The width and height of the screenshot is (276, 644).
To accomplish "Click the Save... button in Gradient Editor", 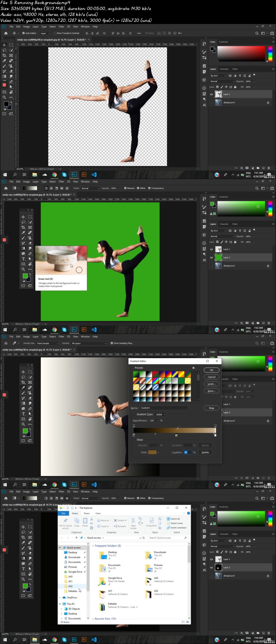I will coord(212,391).
